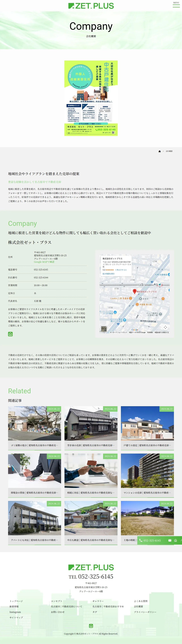Open the ゴミ屋敷の処分 article thumbnail
Screen dimensions: 182x644
point(35,423)
